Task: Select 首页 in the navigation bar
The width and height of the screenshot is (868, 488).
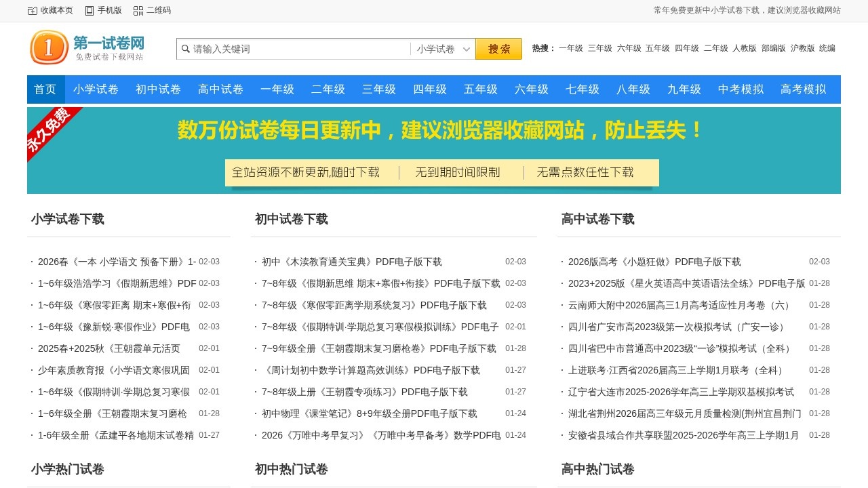Action: 45,89
